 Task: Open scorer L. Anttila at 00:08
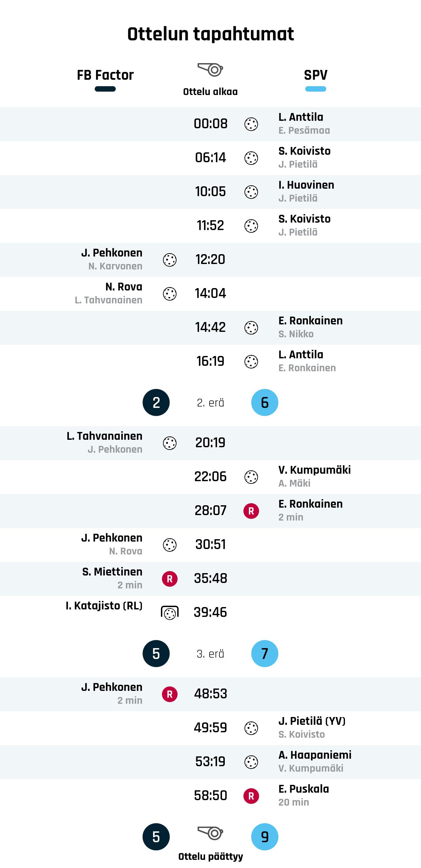pyautogui.click(x=301, y=117)
